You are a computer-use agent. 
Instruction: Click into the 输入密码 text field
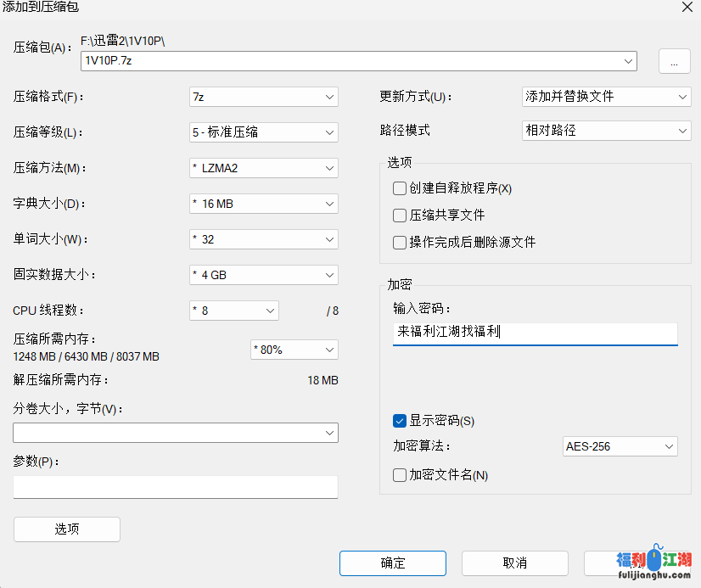535,333
